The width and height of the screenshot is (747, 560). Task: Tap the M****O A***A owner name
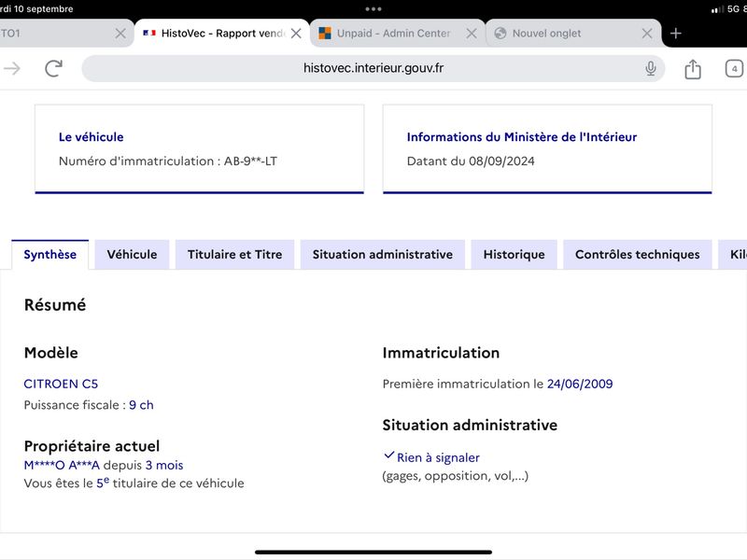[62, 465]
